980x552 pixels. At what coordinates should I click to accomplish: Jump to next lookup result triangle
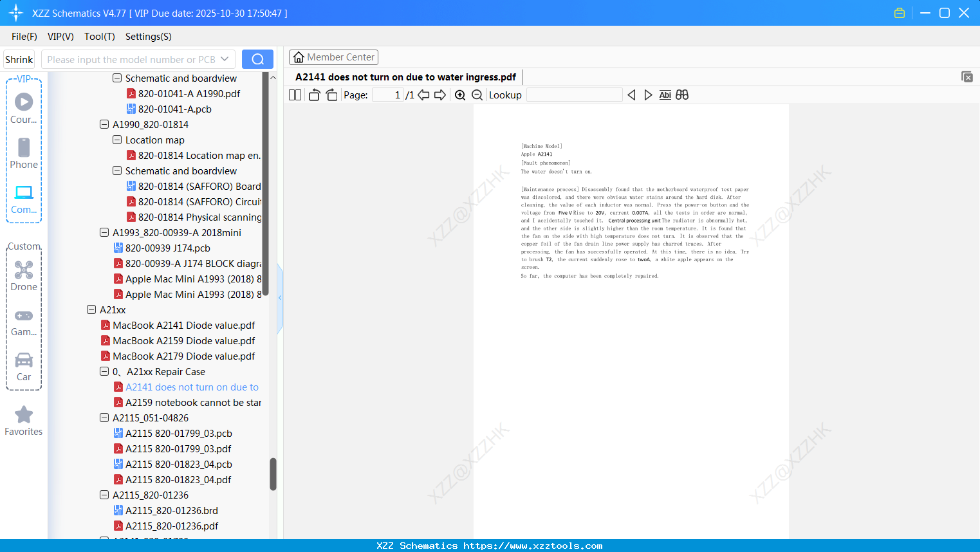pyautogui.click(x=648, y=95)
